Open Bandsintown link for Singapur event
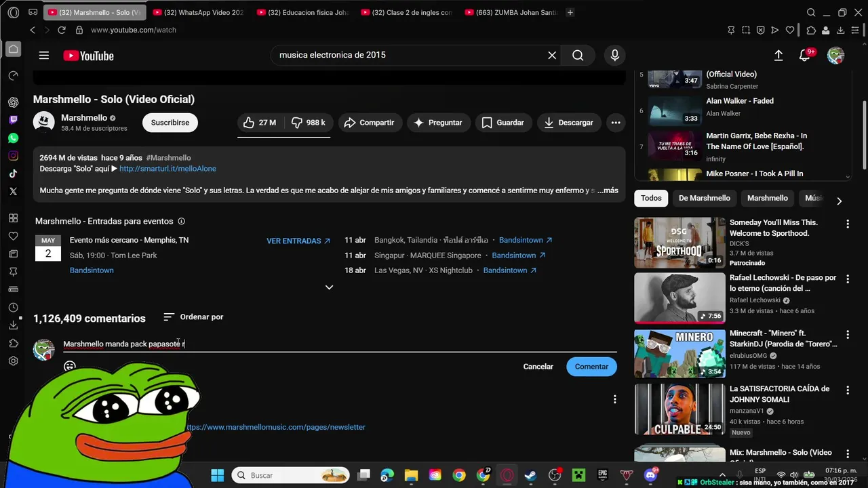This screenshot has height=488, width=868. click(x=519, y=256)
